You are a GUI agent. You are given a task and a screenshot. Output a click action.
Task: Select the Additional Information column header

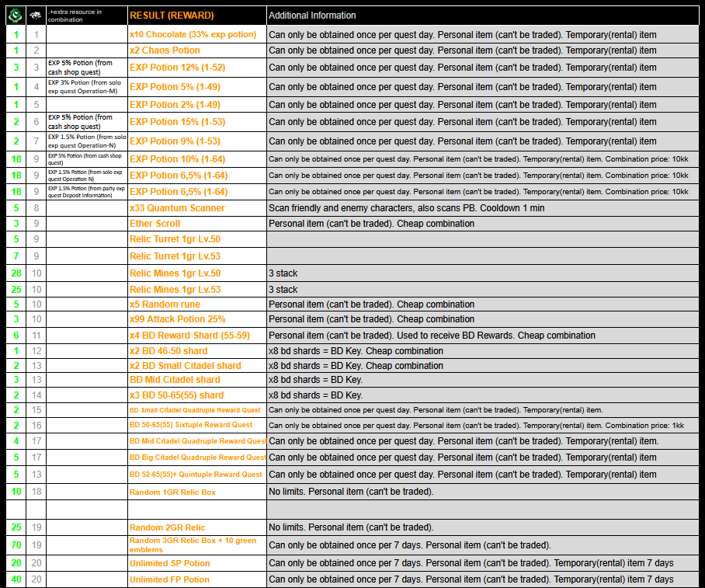click(312, 16)
